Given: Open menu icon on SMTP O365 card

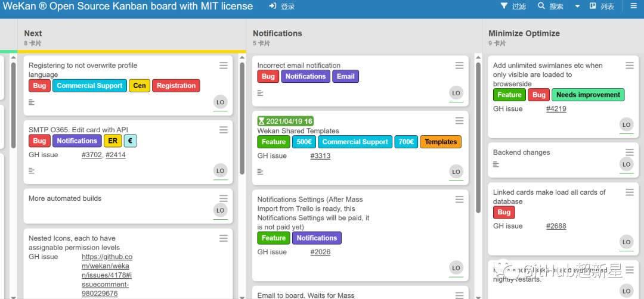Looking at the screenshot, I should 224,130.
